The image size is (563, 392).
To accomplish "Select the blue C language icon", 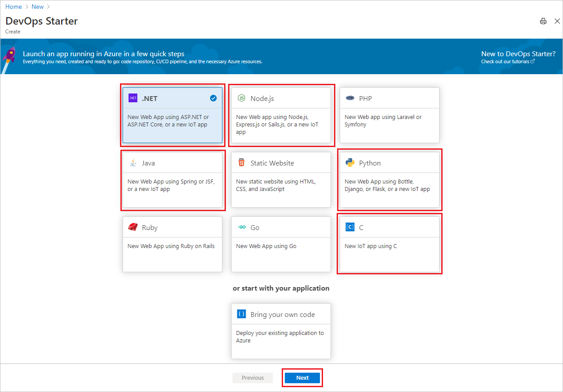I will 350,227.
